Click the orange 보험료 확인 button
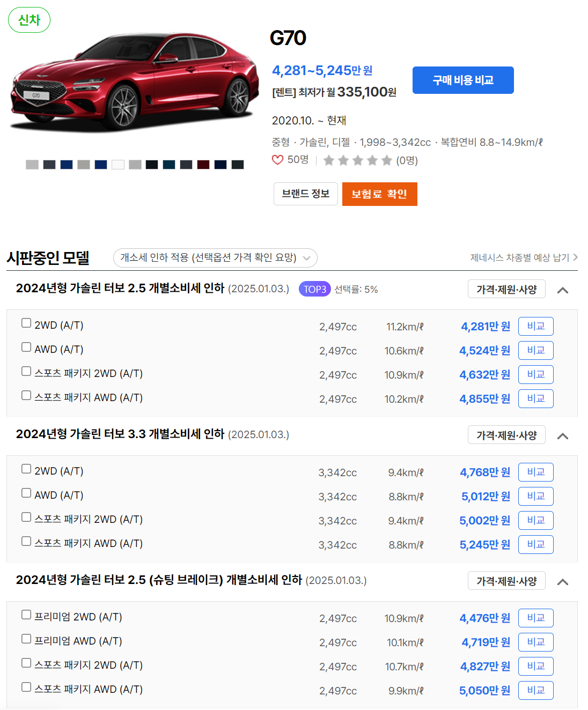 [x=379, y=194]
